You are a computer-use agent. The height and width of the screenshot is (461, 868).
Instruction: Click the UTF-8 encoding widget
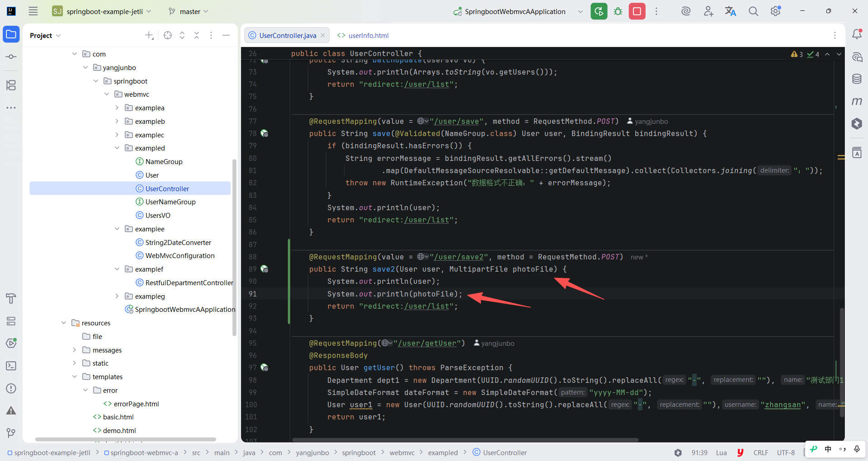pos(786,452)
